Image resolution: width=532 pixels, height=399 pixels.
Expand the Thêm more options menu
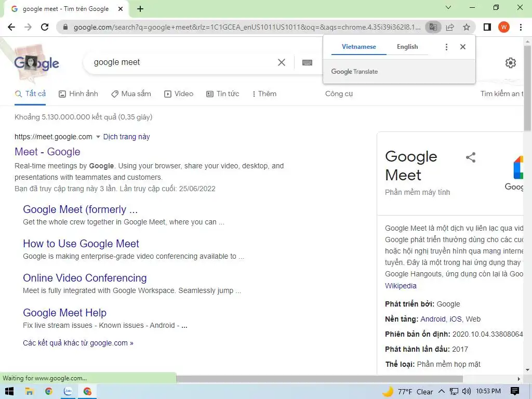pyautogui.click(x=264, y=94)
